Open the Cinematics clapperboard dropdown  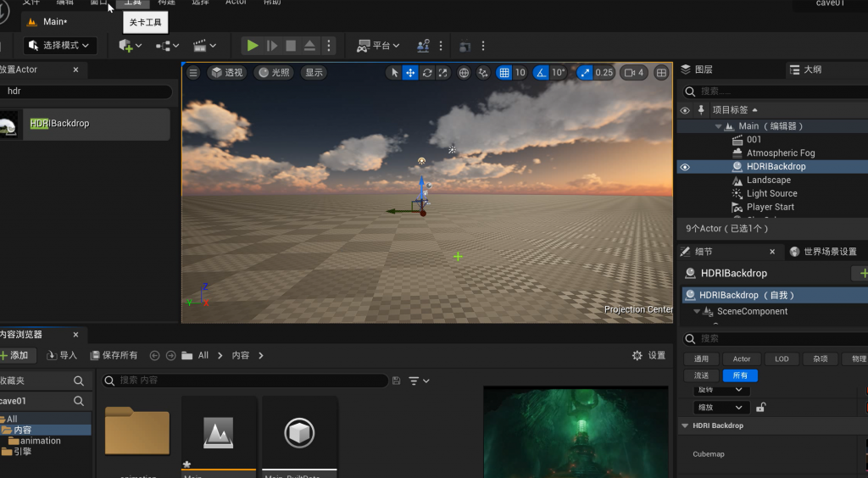204,46
